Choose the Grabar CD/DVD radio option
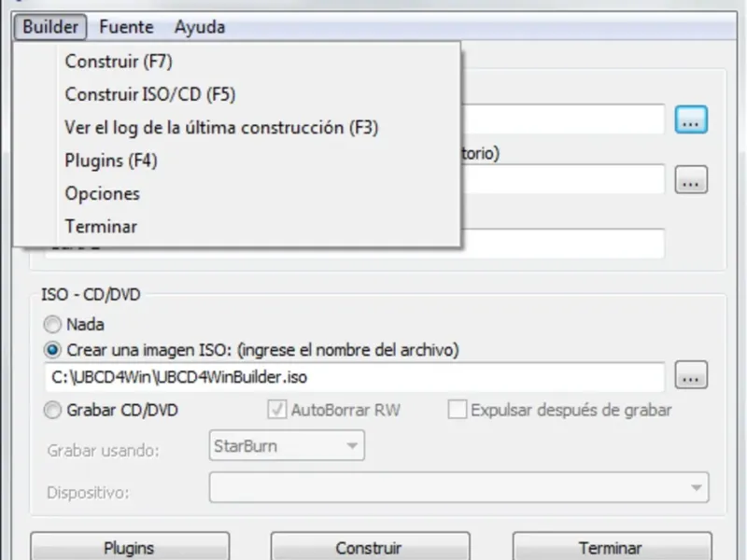Screen dimensions: 747x560 (51, 410)
